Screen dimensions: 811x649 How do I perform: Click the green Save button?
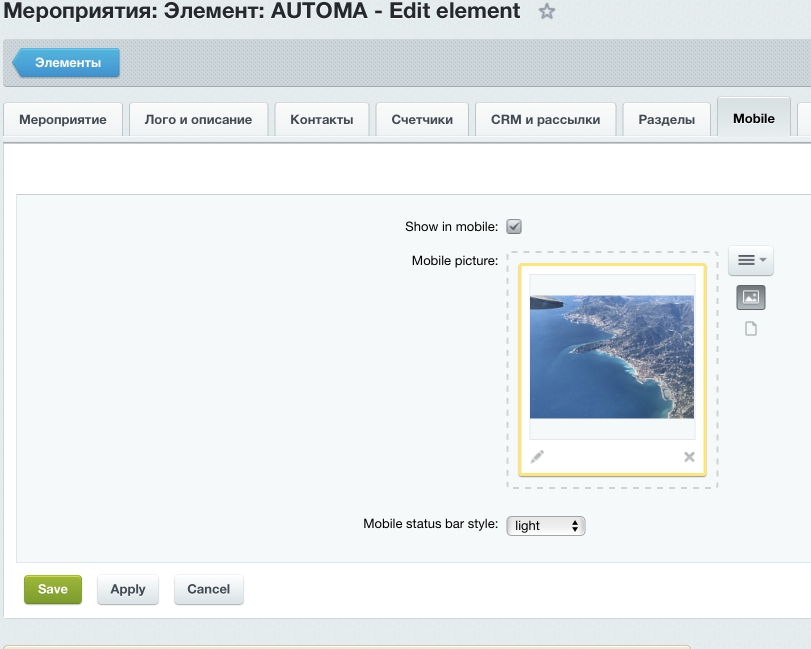tap(53, 589)
